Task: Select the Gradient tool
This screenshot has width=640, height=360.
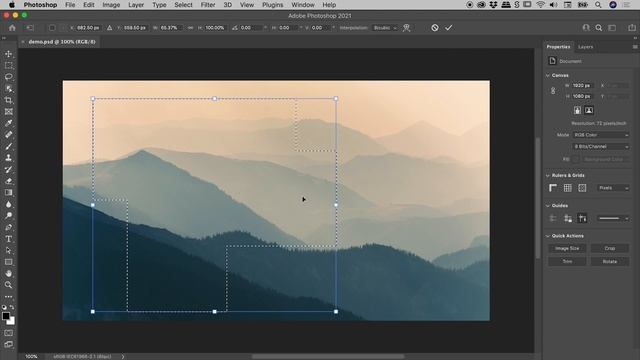Action: 9,192
